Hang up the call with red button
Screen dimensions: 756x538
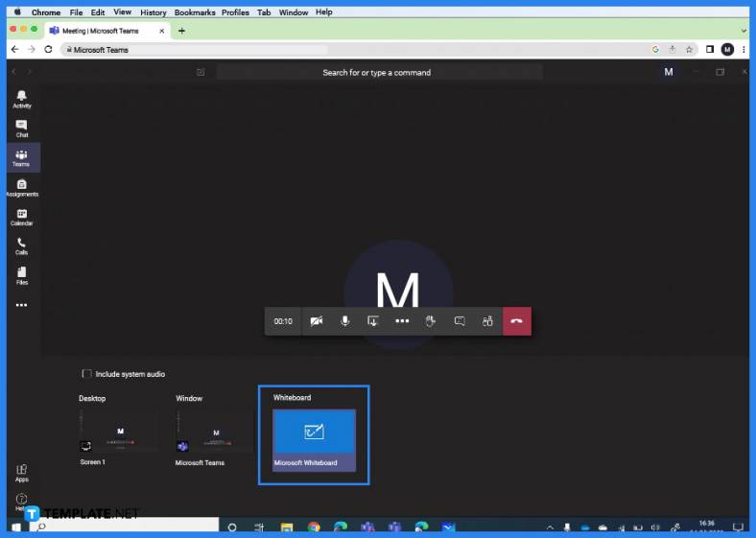(517, 321)
